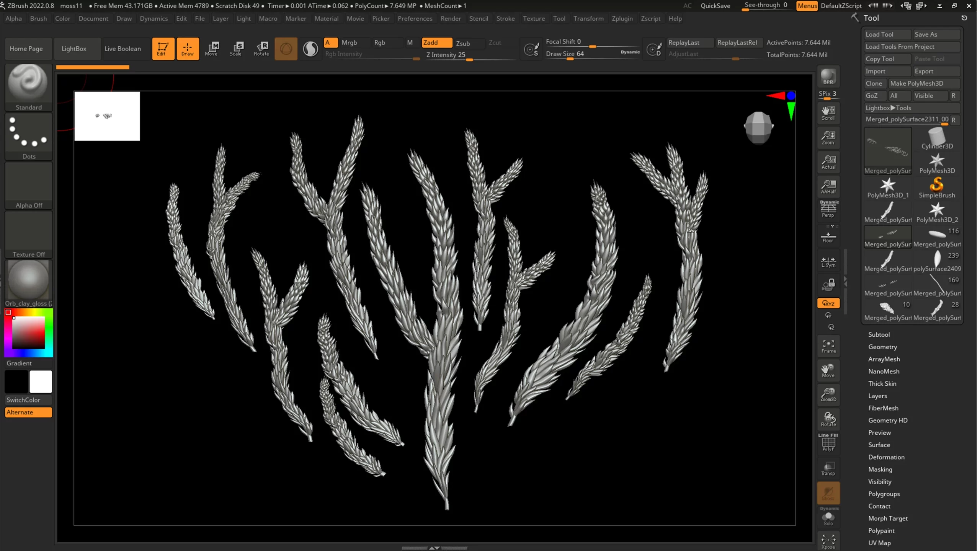Expand the Polygroups section
Image resolution: width=980 pixels, height=551 pixels.
pos(884,494)
